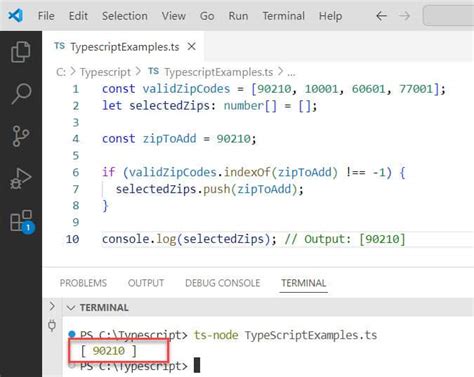The image size is (474, 377).
Task: Close the TypescriptExamples.ts tab
Action: (192, 47)
